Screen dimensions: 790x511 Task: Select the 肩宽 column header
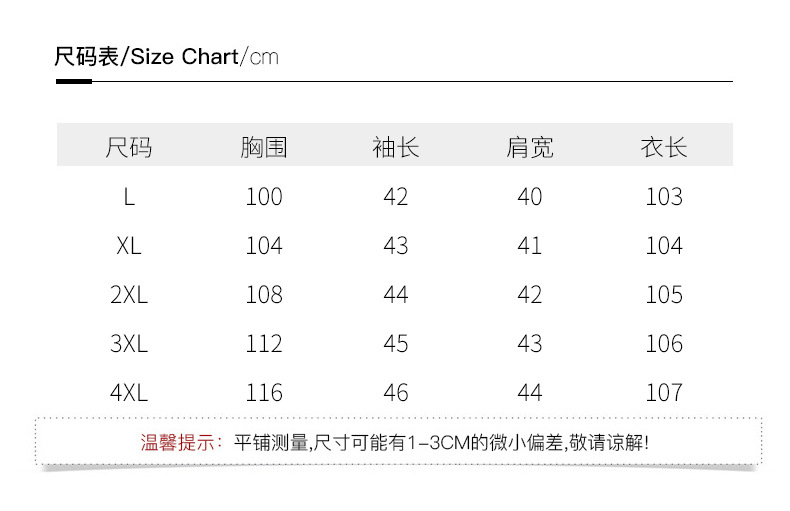click(530, 148)
